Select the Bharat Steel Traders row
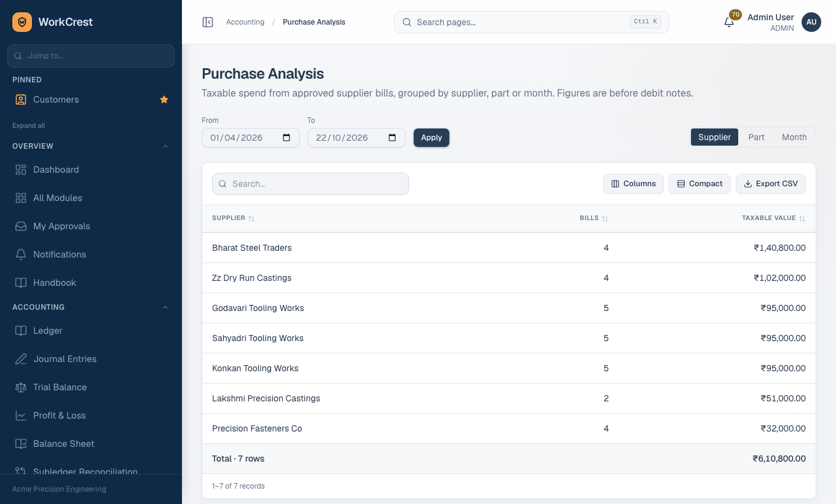836x504 pixels. 509,248
